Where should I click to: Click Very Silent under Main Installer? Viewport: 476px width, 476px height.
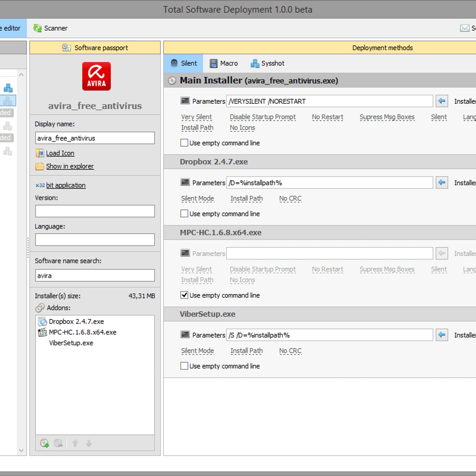[197, 117]
